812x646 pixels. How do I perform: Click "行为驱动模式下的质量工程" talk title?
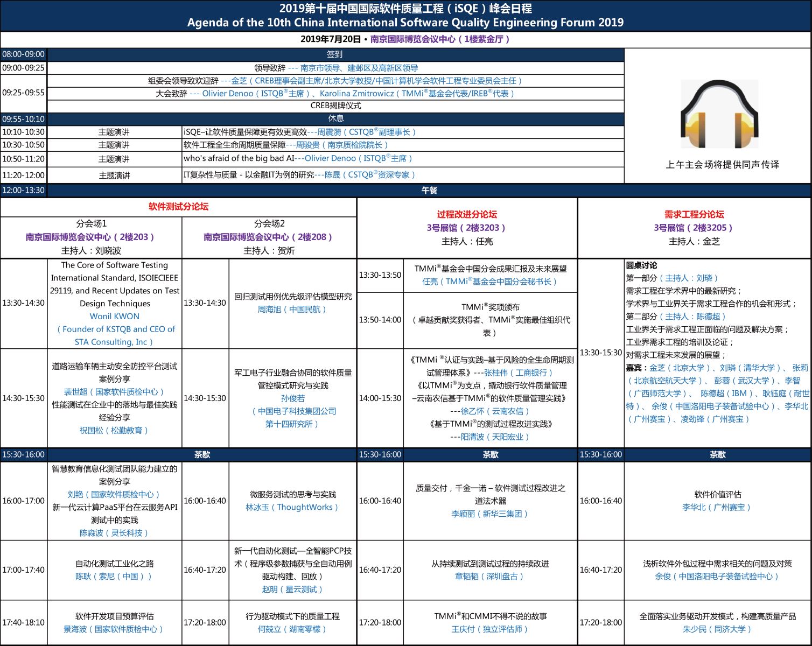292,616
